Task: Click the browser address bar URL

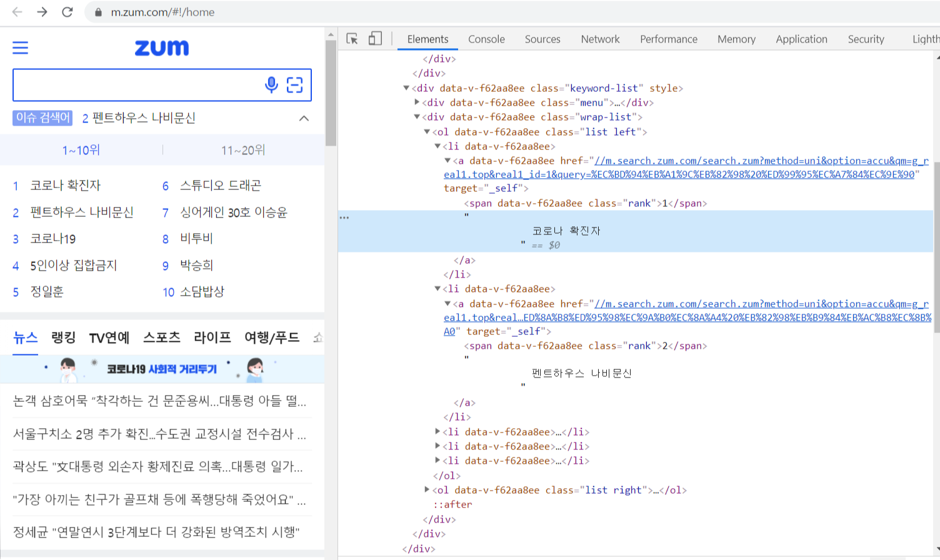Action: [162, 12]
